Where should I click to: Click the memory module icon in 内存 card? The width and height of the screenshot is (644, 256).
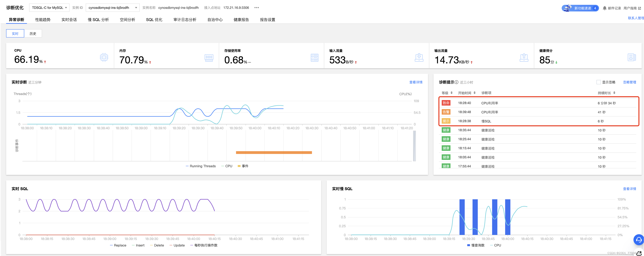[209, 58]
